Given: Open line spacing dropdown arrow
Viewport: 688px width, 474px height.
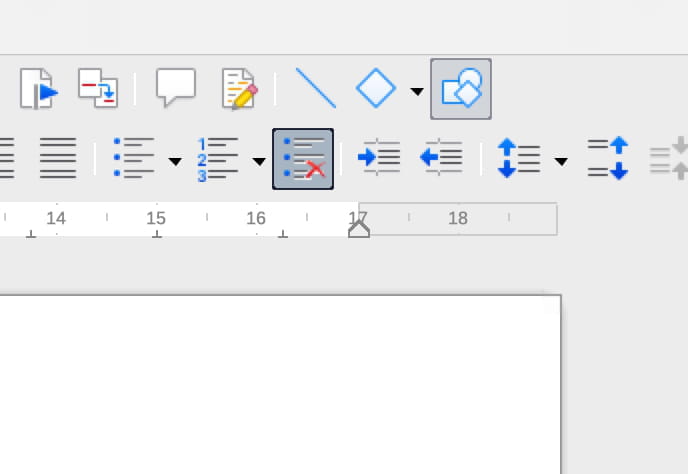Looking at the screenshot, I should click(x=561, y=162).
